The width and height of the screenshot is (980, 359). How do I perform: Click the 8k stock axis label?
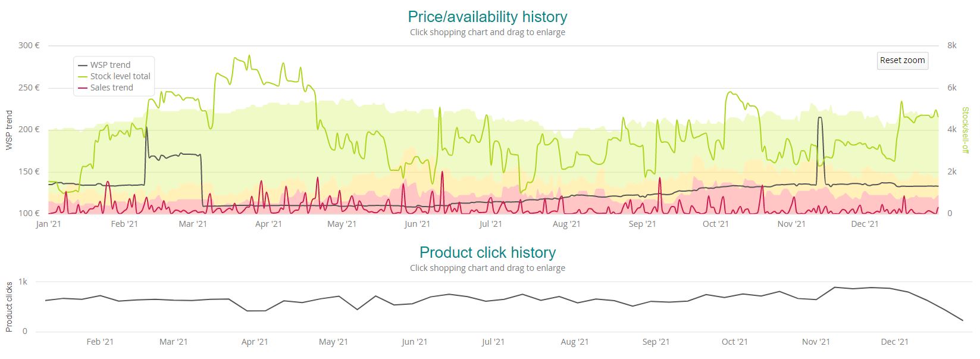(951, 45)
